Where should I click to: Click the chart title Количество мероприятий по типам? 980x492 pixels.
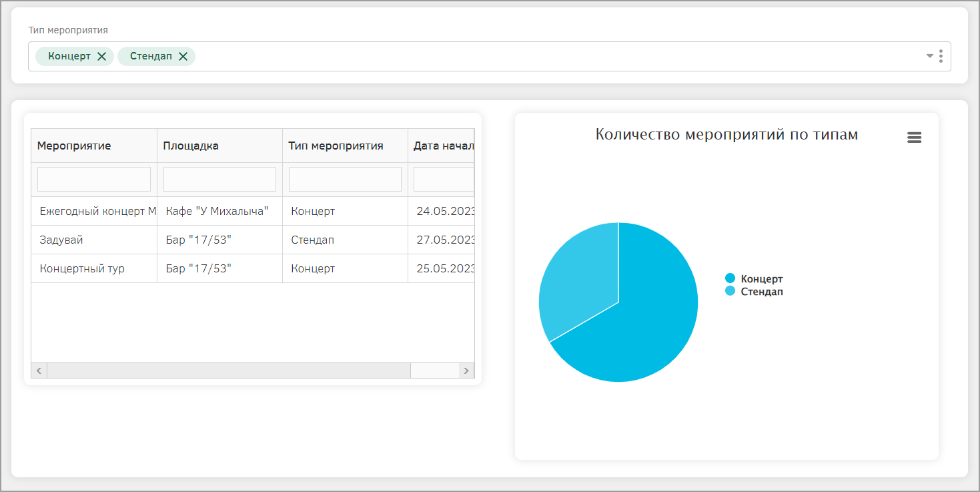[x=726, y=135]
